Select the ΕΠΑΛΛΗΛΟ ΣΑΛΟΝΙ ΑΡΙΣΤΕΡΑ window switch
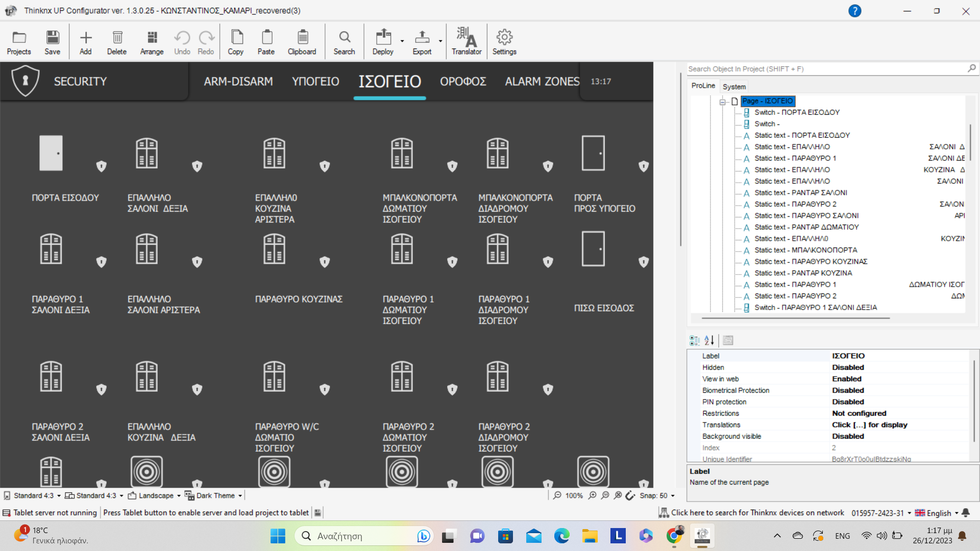 [x=146, y=249]
